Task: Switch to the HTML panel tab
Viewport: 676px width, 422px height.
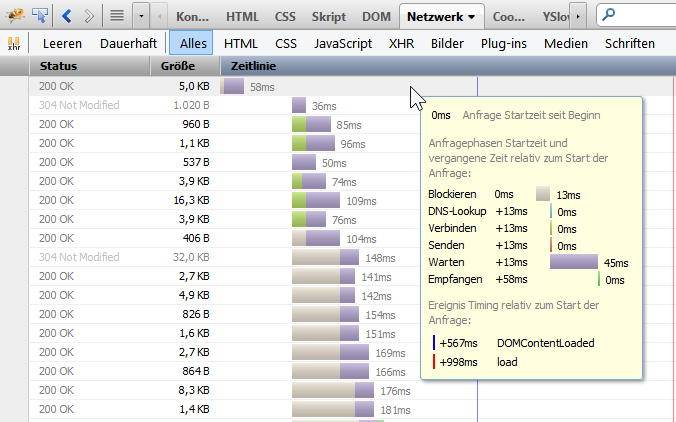Action: 242,17
